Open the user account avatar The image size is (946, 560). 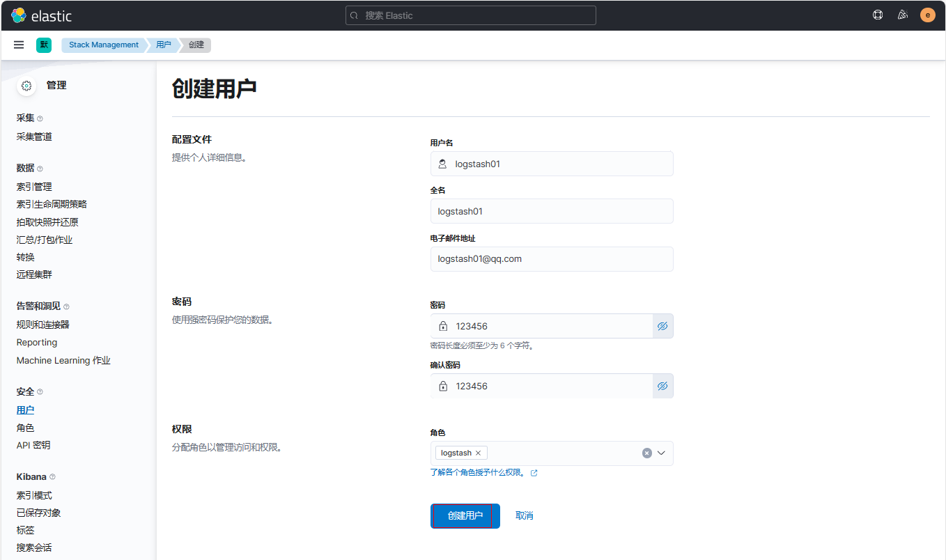pos(927,15)
